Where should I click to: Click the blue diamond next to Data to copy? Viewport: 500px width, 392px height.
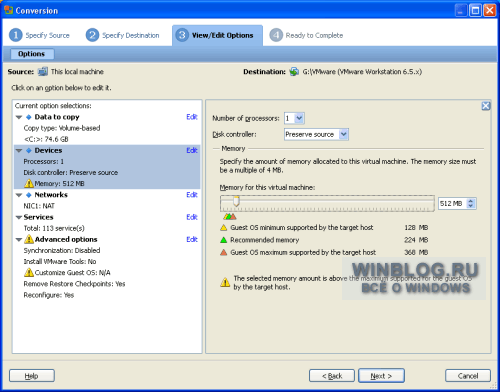[x=29, y=117]
